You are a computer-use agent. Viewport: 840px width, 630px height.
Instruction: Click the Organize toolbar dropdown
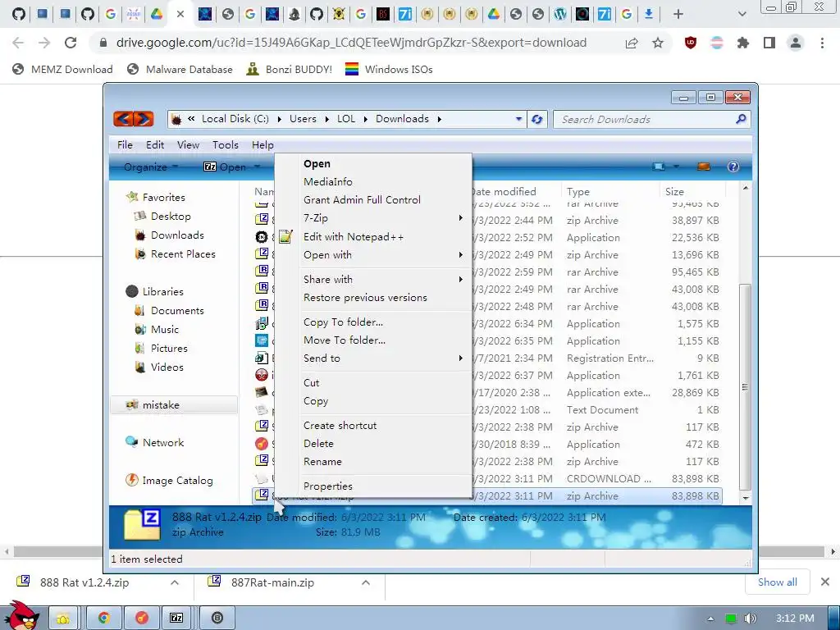[151, 167]
